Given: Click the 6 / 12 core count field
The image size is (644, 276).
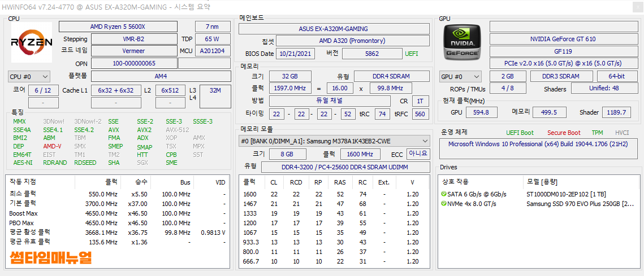Looking at the screenshot, I should click(x=43, y=90).
